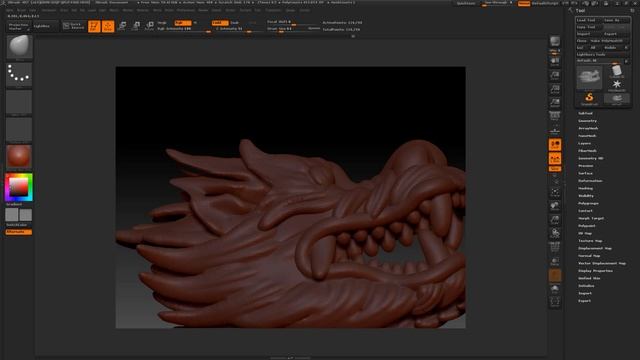Open the Dots stroke type selector
Image resolution: width=640 pixels, height=360 pixels.
coord(19,75)
